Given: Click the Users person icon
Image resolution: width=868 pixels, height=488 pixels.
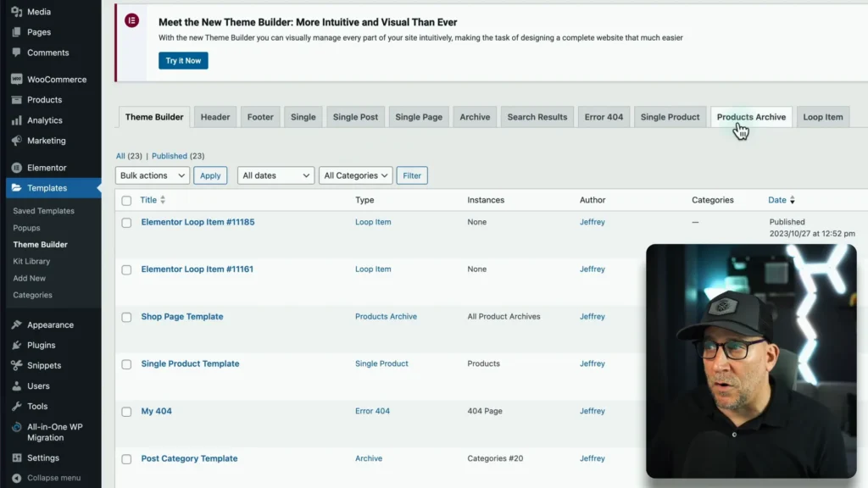Looking at the screenshot, I should point(17,386).
